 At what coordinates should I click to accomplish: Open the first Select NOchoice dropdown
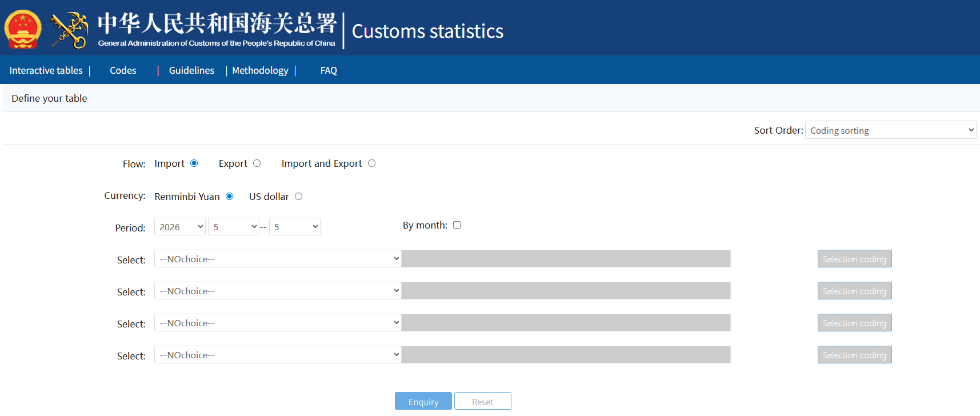click(278, 259)
